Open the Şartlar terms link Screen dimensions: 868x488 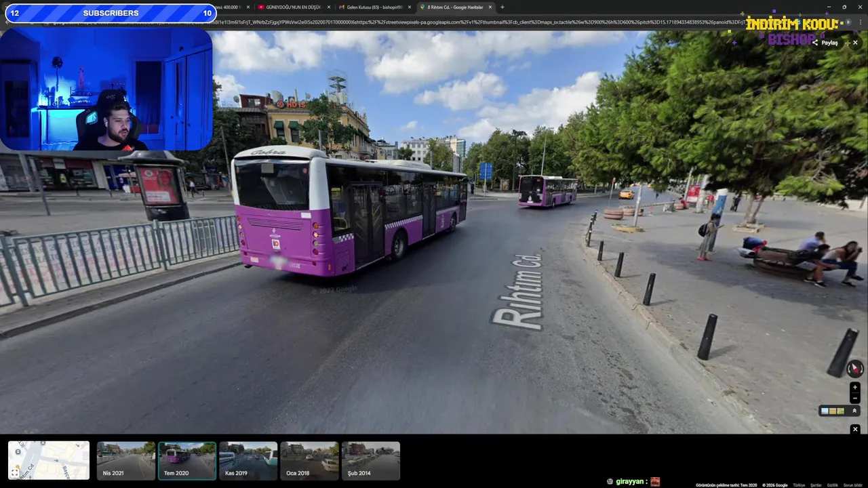click(x=816, y=485)
